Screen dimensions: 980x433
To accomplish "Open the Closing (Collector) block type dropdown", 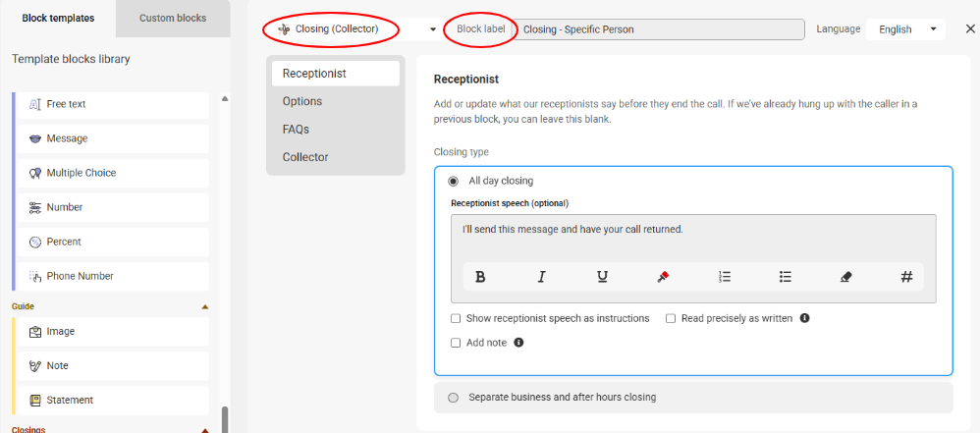I will 356,29.
